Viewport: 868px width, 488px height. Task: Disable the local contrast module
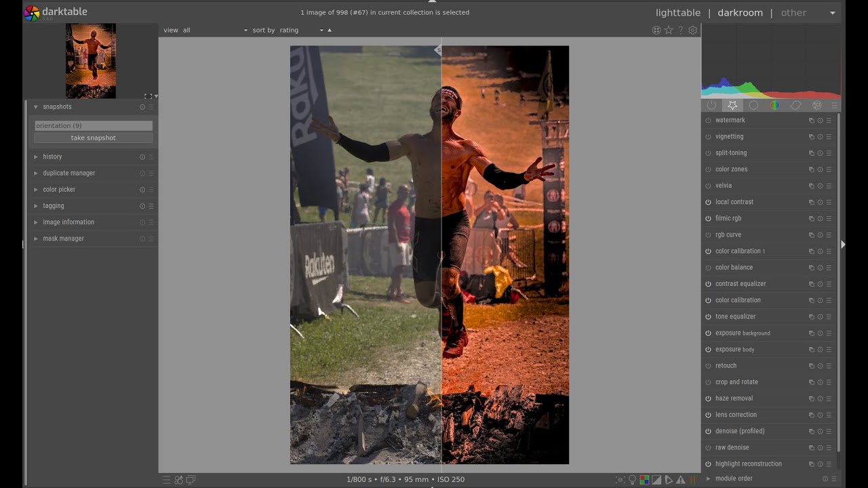708,202
